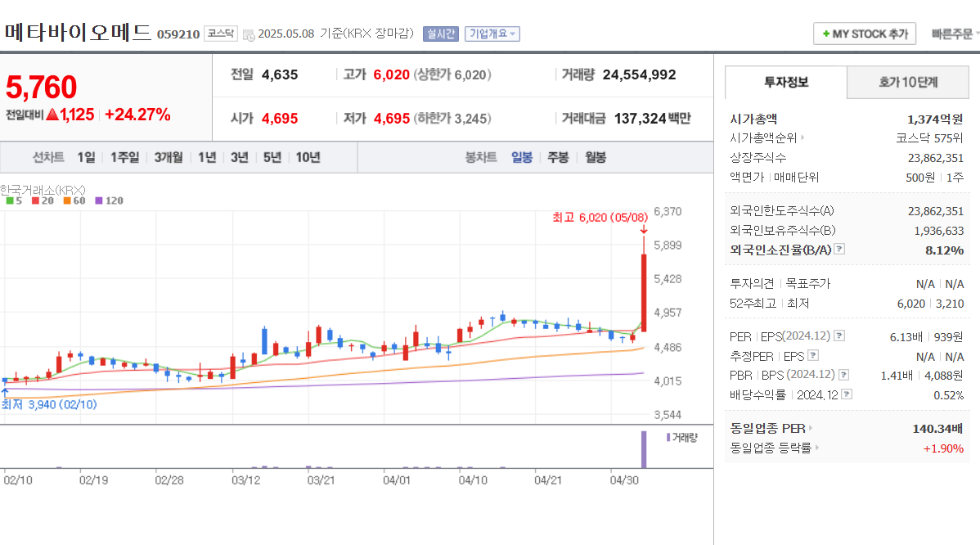This screenshot has width=980, height=545.
Task: Click the 전일 value 4,635
Action: [280, 74]
